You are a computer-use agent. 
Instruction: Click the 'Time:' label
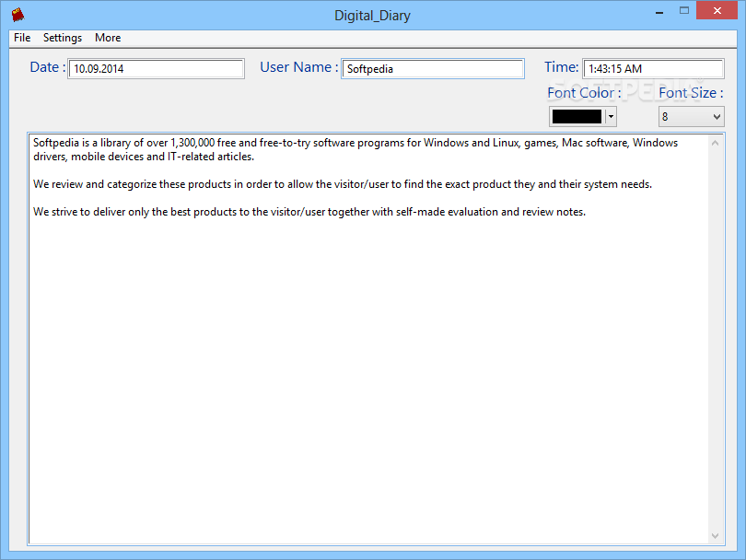[562, 67]
